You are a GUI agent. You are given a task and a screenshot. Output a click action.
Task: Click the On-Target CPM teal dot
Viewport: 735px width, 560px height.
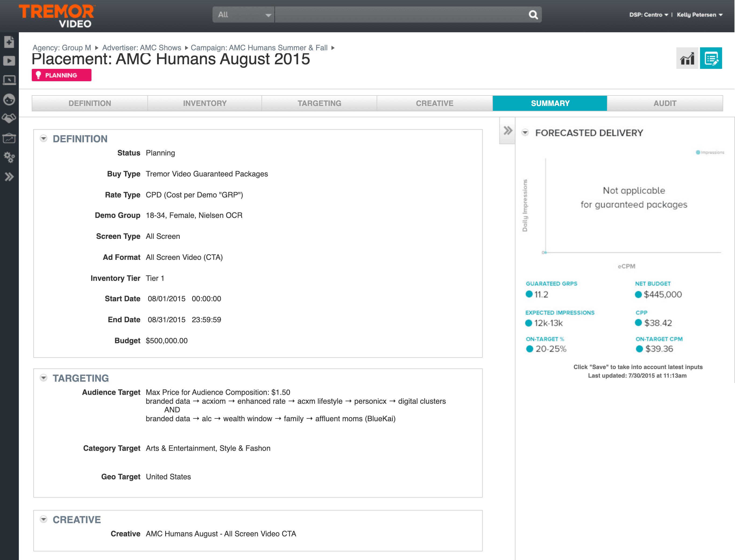coord(639,349)
